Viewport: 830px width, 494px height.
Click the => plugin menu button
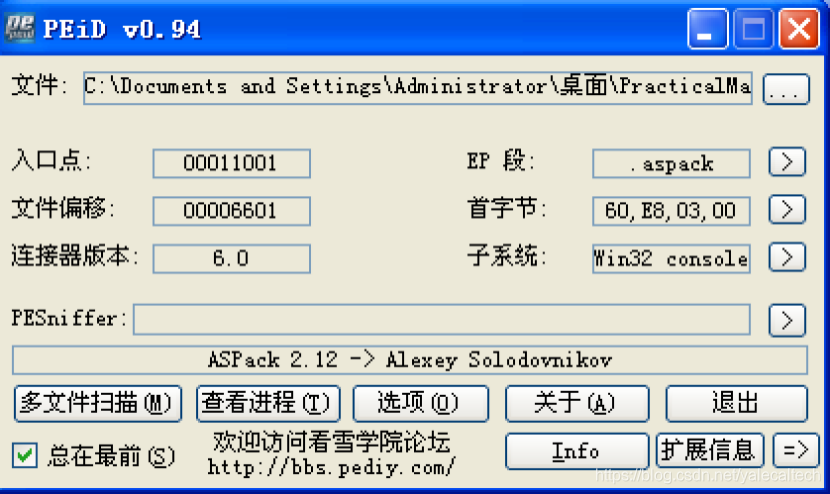click(x=796, y=451)
